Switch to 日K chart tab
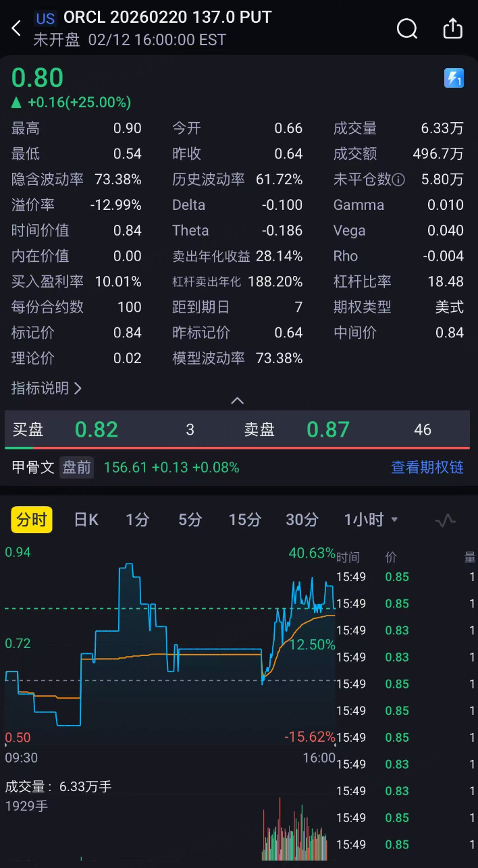Image resolution: width=478 pixels, height=868 pixels. [x=86, y=520]
